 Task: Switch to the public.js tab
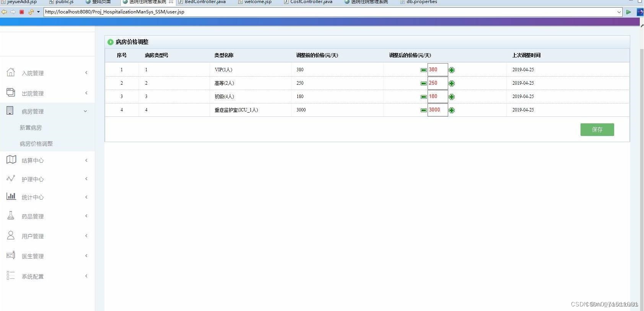coord(61,2)
